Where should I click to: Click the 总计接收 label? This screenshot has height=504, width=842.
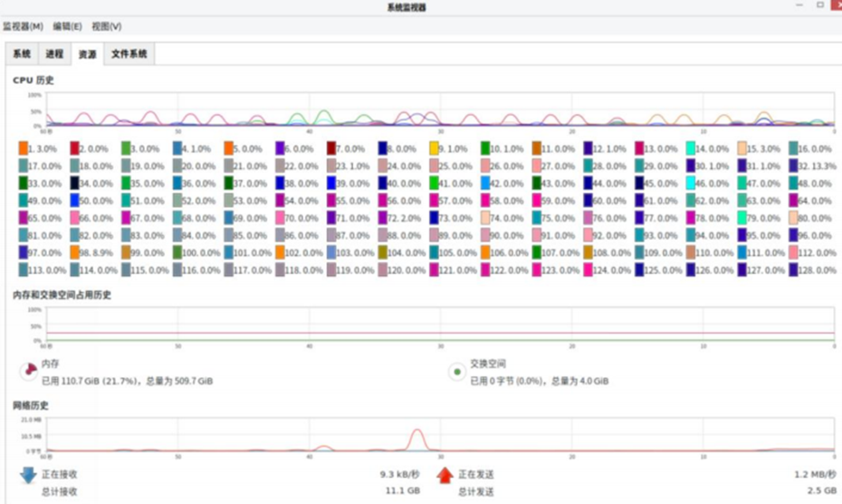tap(60, 491)
